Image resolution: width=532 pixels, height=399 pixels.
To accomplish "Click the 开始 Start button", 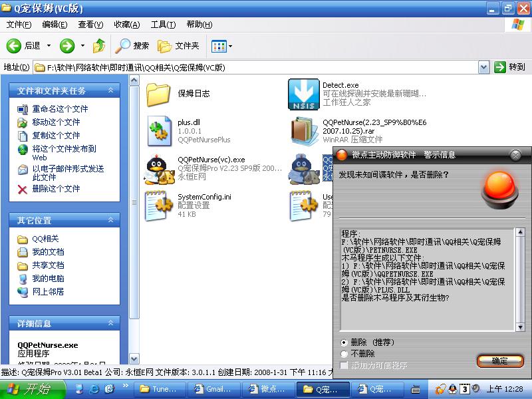I will click(33, 389).
